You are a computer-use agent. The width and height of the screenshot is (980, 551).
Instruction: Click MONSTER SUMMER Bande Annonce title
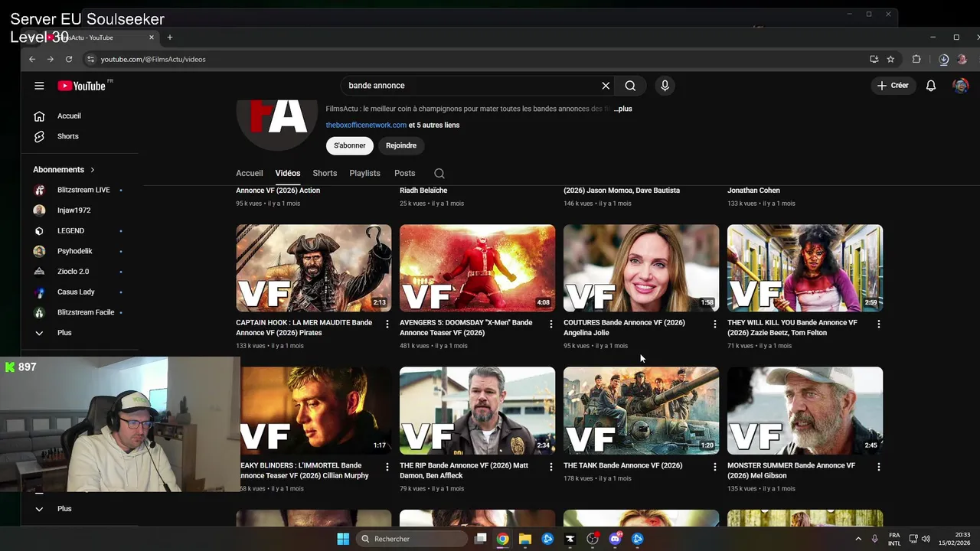(x=791, y=470)
